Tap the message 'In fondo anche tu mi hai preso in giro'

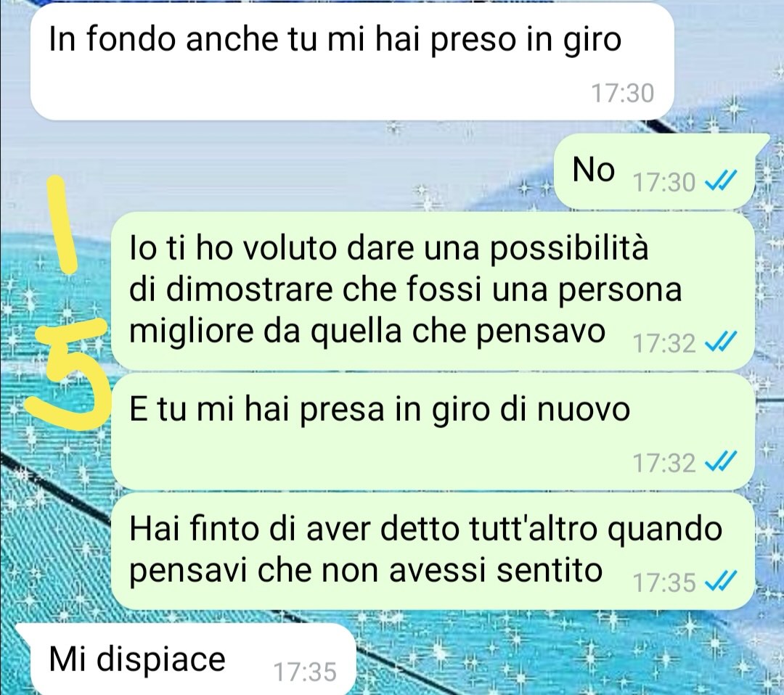click(351, 62)
